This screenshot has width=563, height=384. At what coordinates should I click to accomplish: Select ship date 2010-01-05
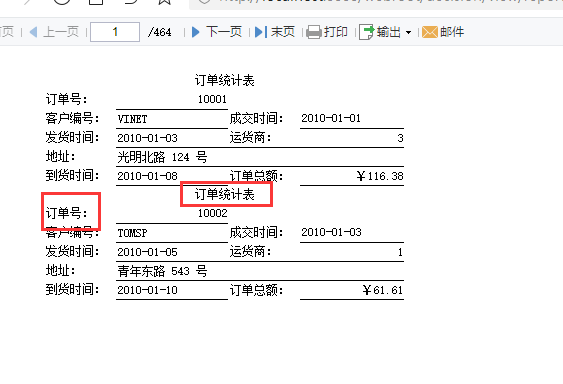[147, 252]
